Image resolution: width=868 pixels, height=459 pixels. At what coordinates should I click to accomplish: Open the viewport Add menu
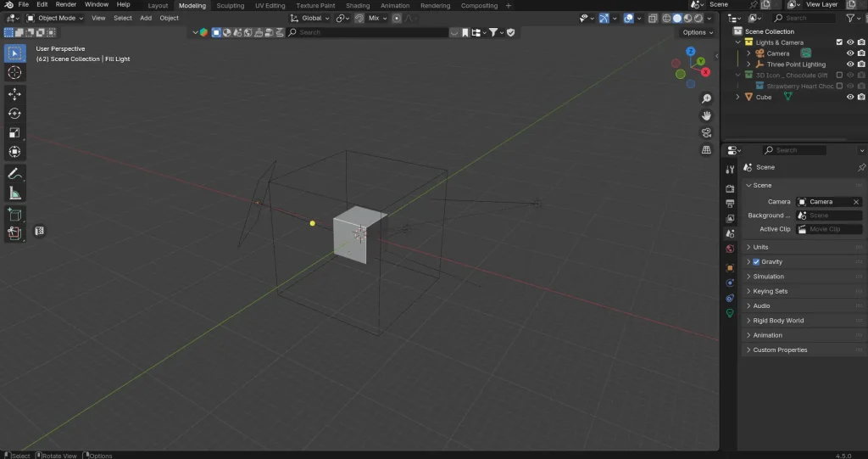click(x=146, y=19)
